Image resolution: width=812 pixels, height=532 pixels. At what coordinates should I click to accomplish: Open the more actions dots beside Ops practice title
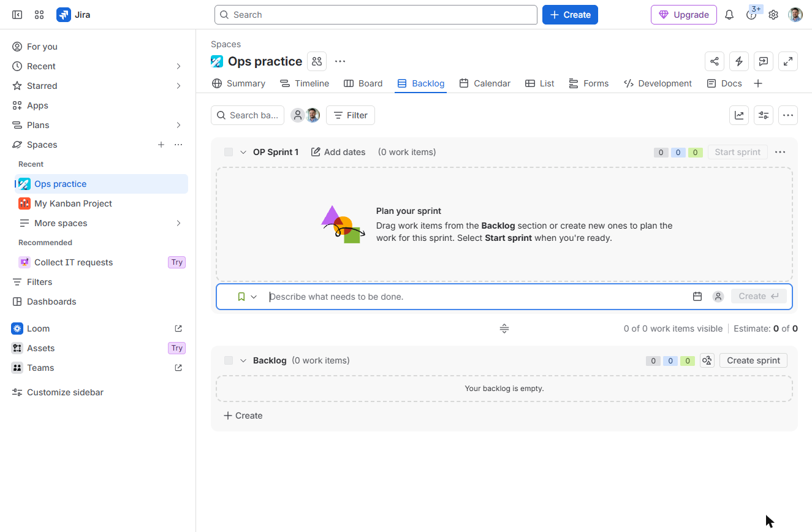(x=340, y=61)
